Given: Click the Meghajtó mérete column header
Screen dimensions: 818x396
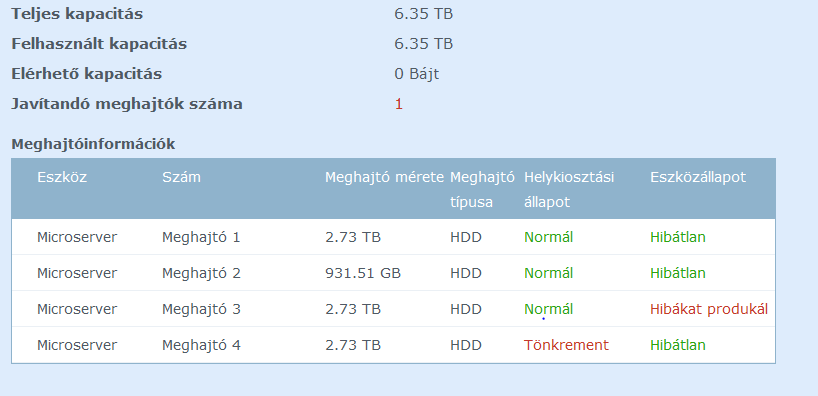Looking at the screenshot, I should [x=384, y=177].
